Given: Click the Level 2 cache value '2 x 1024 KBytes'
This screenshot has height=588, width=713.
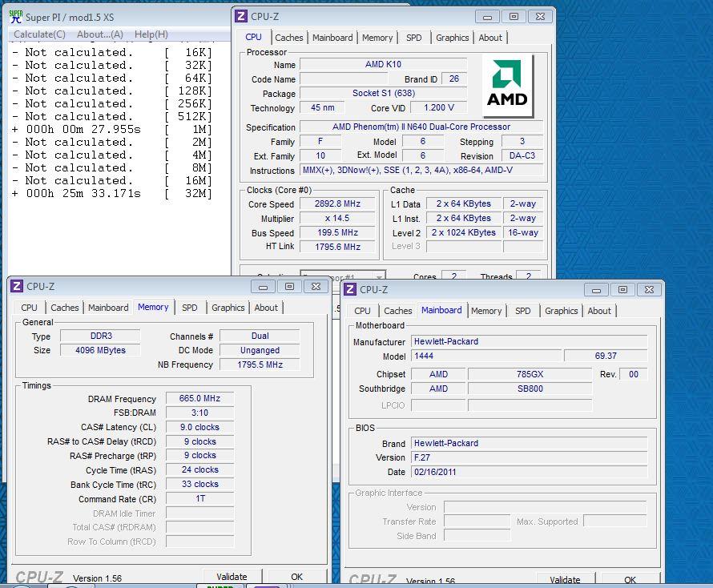Looking at the screenshot, I should pos(464,232).
